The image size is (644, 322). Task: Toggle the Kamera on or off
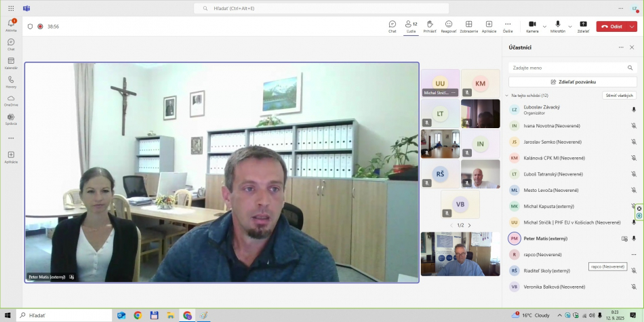tap(532, 26)
